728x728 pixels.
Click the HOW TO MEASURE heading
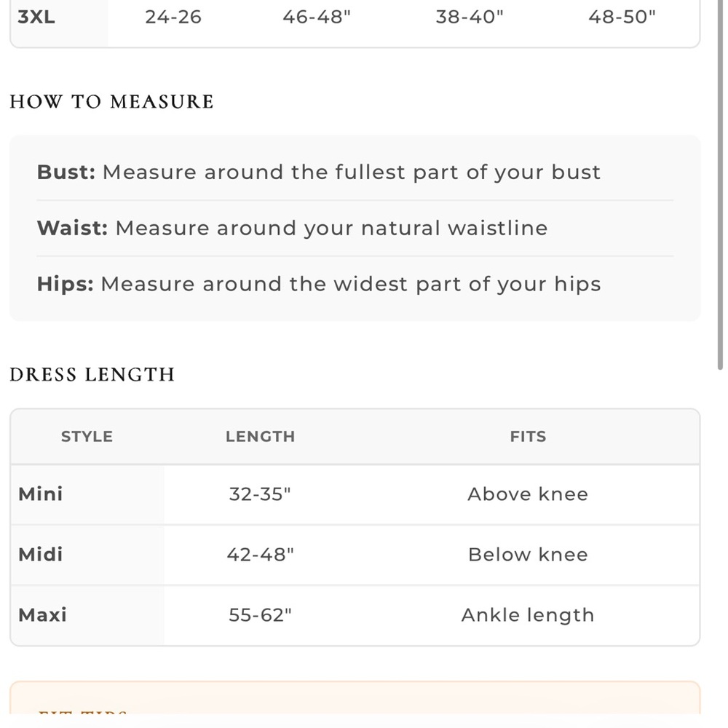click(112, 102)
